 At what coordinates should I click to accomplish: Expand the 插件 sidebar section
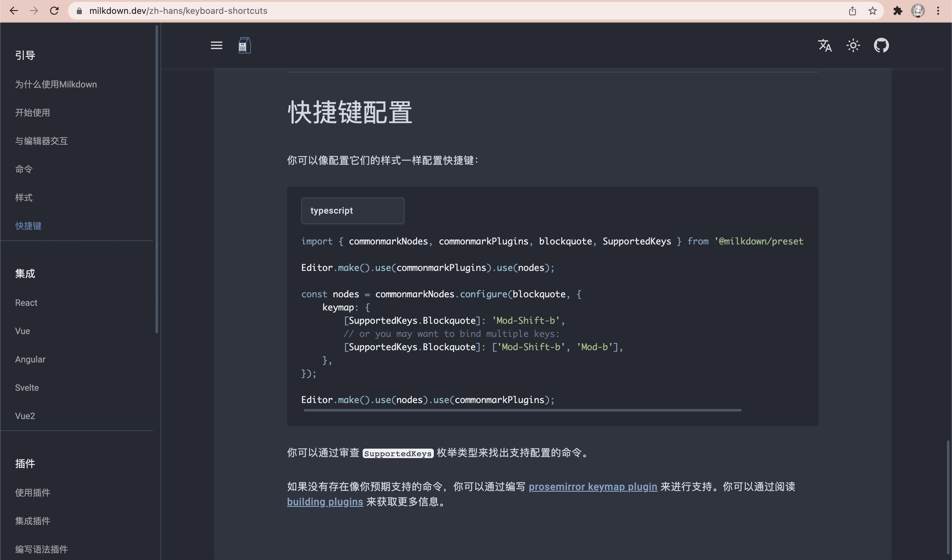(25, 464)
